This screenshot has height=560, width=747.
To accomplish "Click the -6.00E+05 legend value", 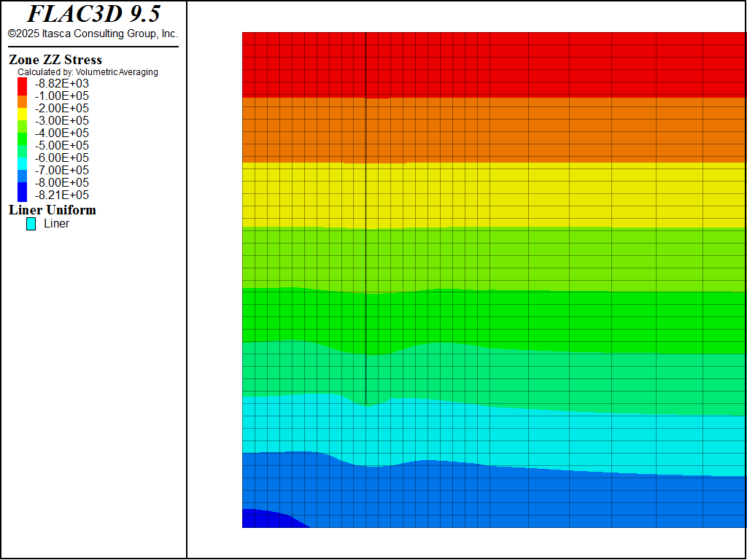I will [62, 157].
